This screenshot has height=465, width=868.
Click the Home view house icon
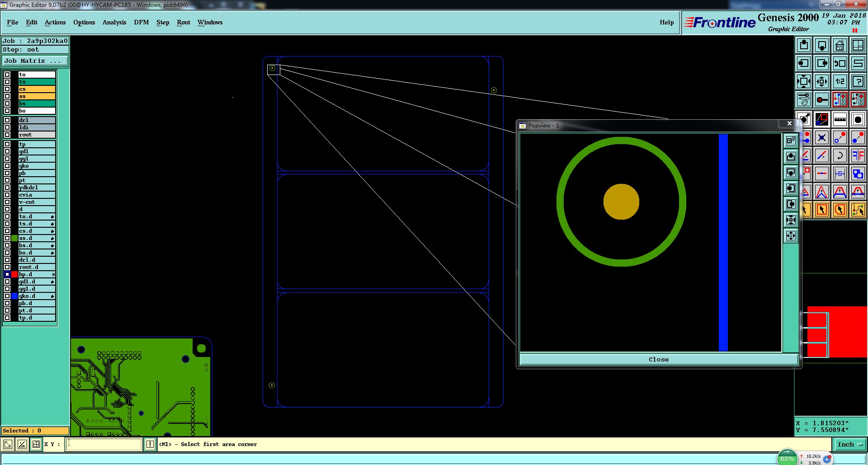[x=840, y=45]
